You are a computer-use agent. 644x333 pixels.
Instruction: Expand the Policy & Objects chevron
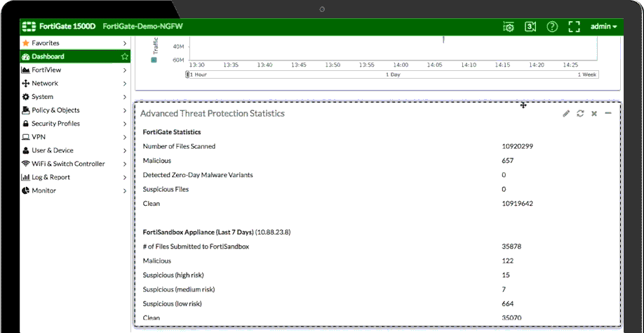point(124,110)
